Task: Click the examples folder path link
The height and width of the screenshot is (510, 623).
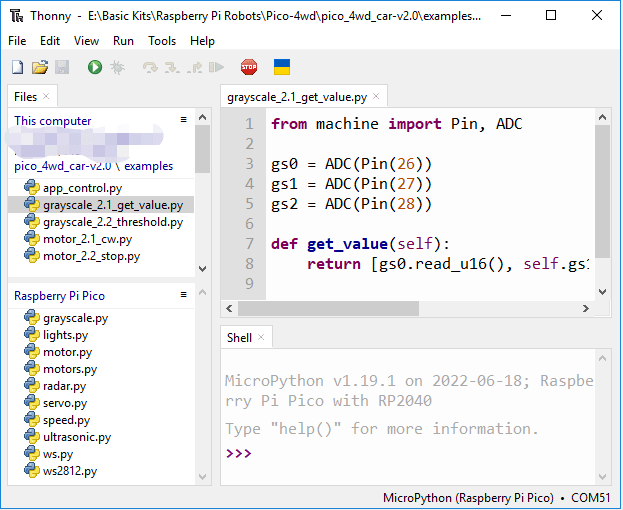Action: point(149,166)
